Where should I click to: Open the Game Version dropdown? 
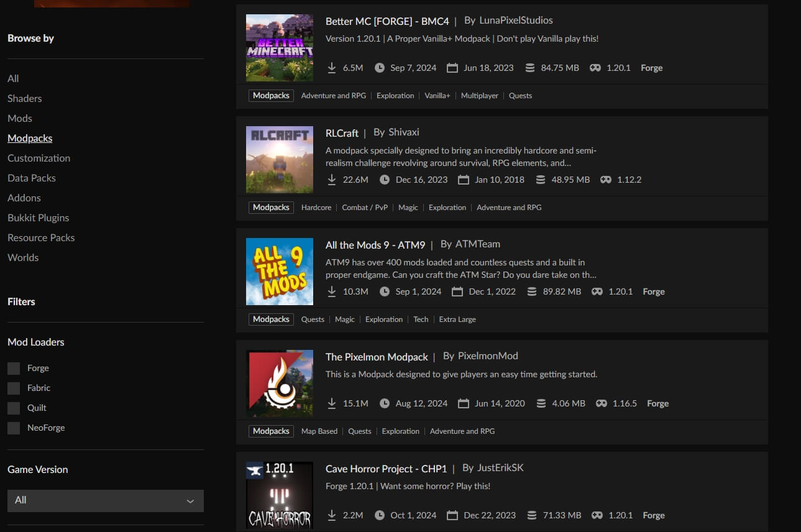click(x=106, y=501)
